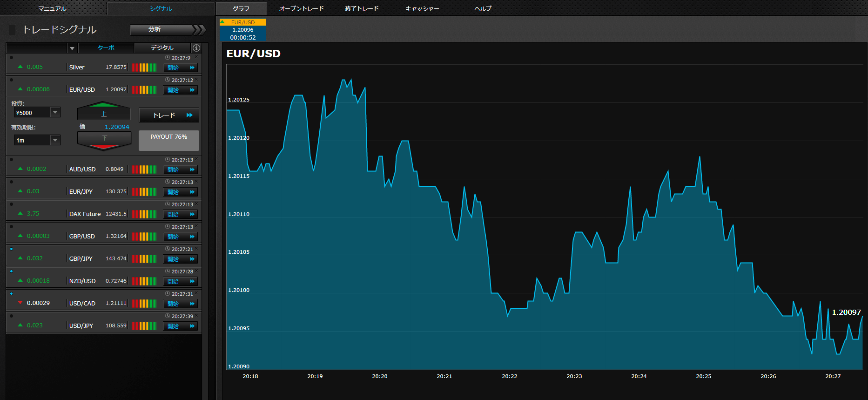Close the DAX Future signal row

[196, 203]
